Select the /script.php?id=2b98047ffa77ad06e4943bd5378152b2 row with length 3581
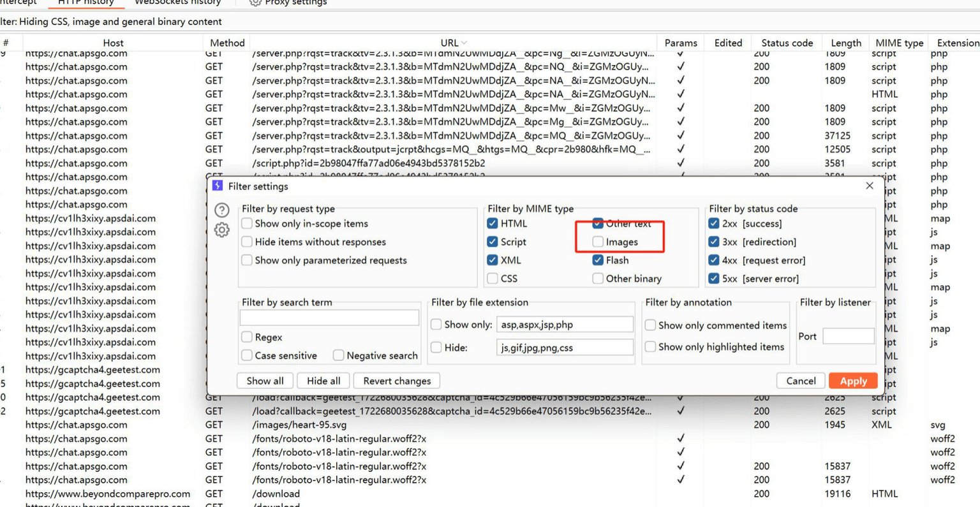Screen dimensions: 980x507 click(490, 163)
